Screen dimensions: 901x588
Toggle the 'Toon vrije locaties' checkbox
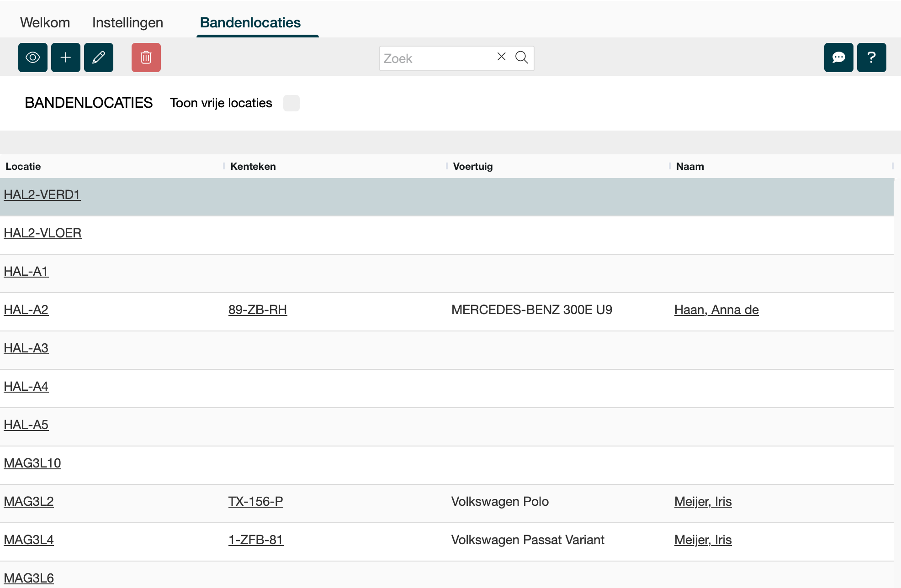[291, 103]
